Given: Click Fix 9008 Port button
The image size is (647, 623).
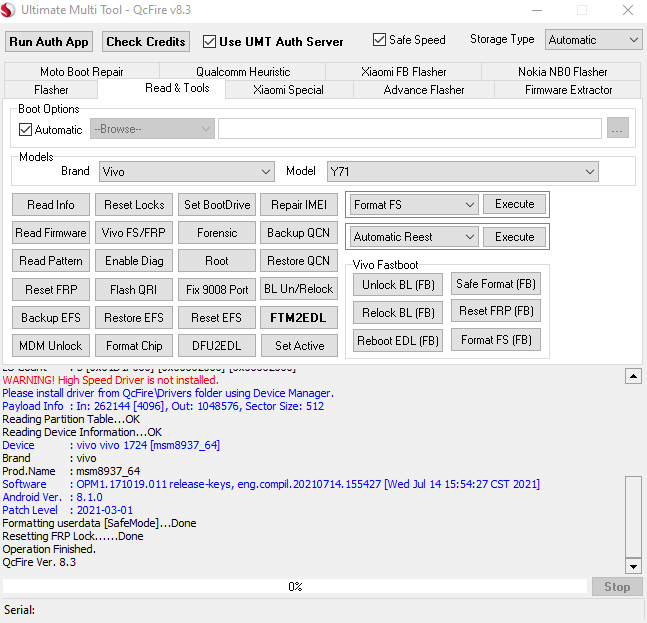Looking at the screenshot, I should (x=217, y=290).
